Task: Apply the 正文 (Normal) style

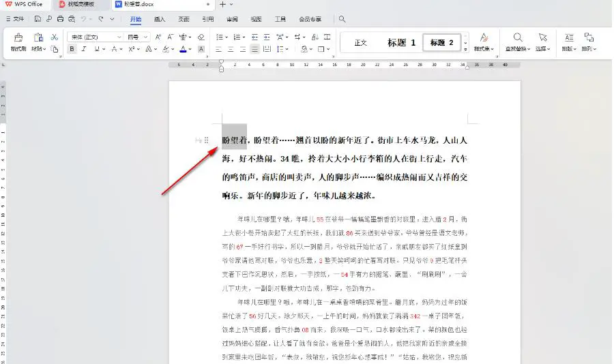Action: pos(361,43)
